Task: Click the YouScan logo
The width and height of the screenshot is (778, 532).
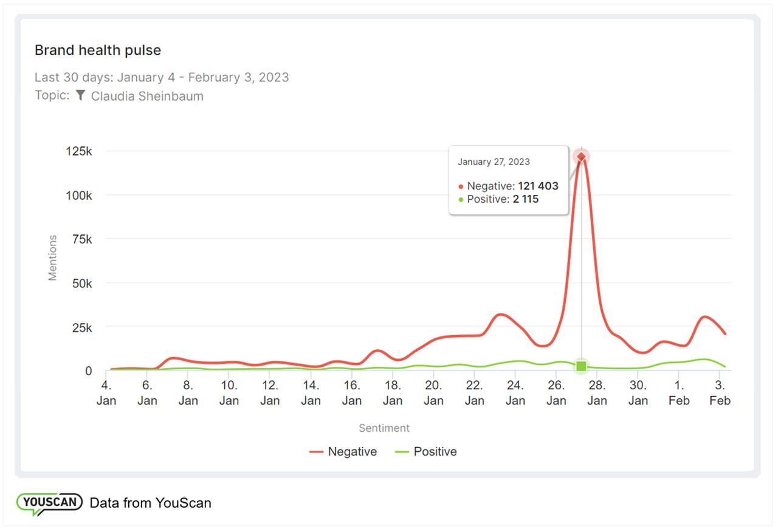Action: [49, 503]
